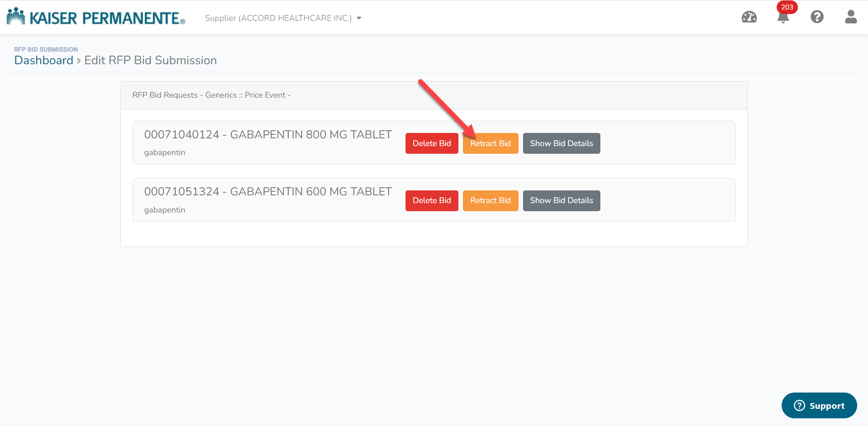
Task: Open the Supplier ACCORD HEALTHCARE dropdown
Action: [278, 18]
